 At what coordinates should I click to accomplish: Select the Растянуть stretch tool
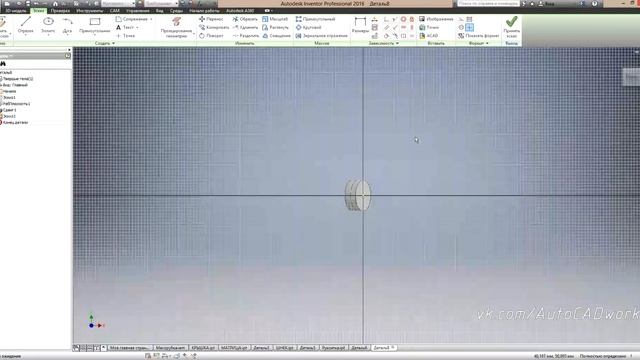276,27
